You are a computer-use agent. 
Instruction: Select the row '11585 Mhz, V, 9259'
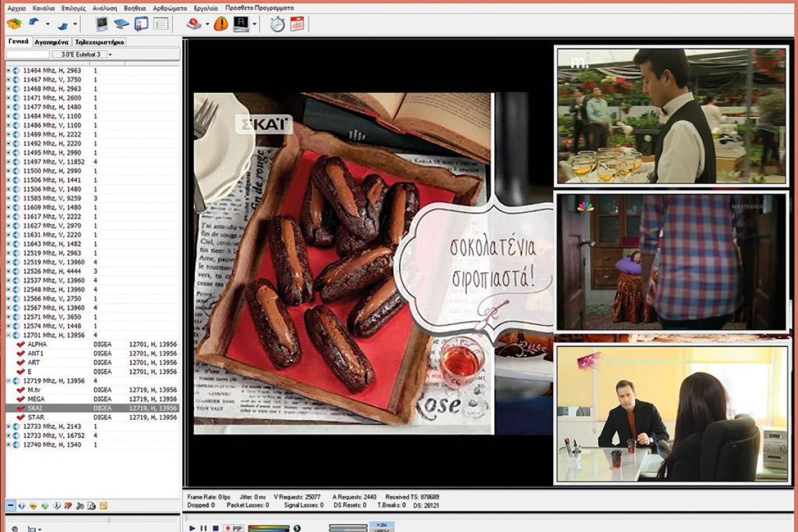(x=92, y=198)
